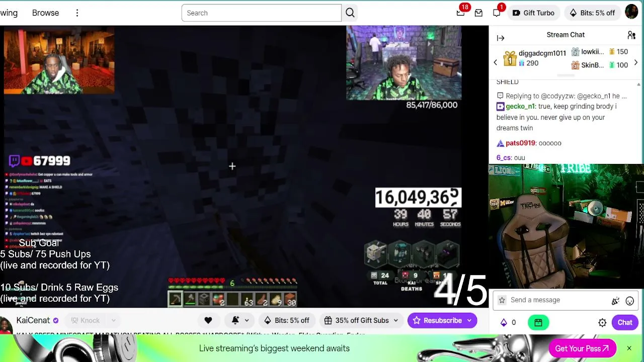Click Bits: 5% off in top bar
644x362 pixels.
tap(592, 13)
